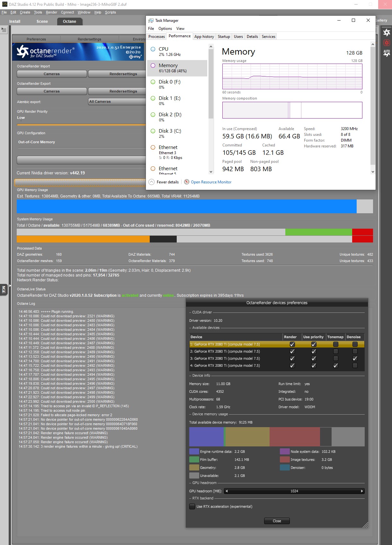Click the Memory pane scroll-down arrow
Screen dimensions: 392x545
pyautogui.click(x=373, y=171)
